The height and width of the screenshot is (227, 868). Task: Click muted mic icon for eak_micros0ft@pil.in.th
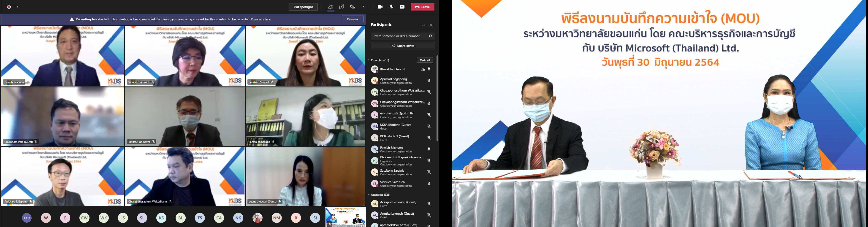coord(429,115)
